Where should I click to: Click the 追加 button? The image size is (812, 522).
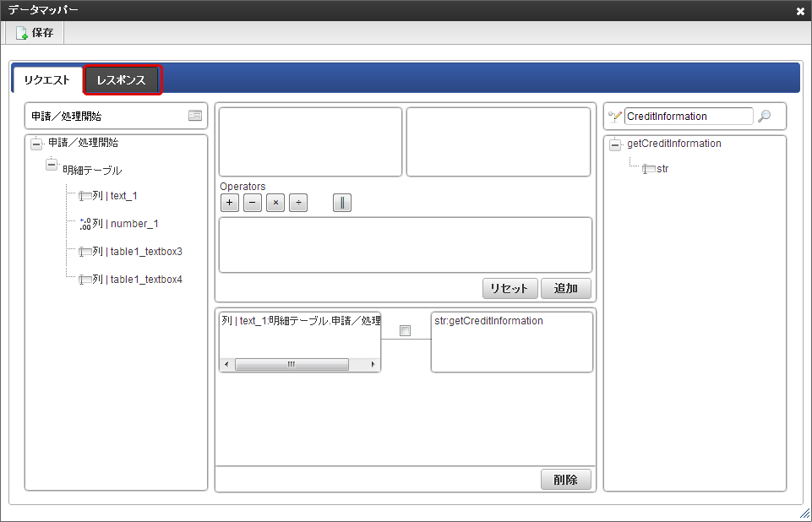click(x=566, y=288)
